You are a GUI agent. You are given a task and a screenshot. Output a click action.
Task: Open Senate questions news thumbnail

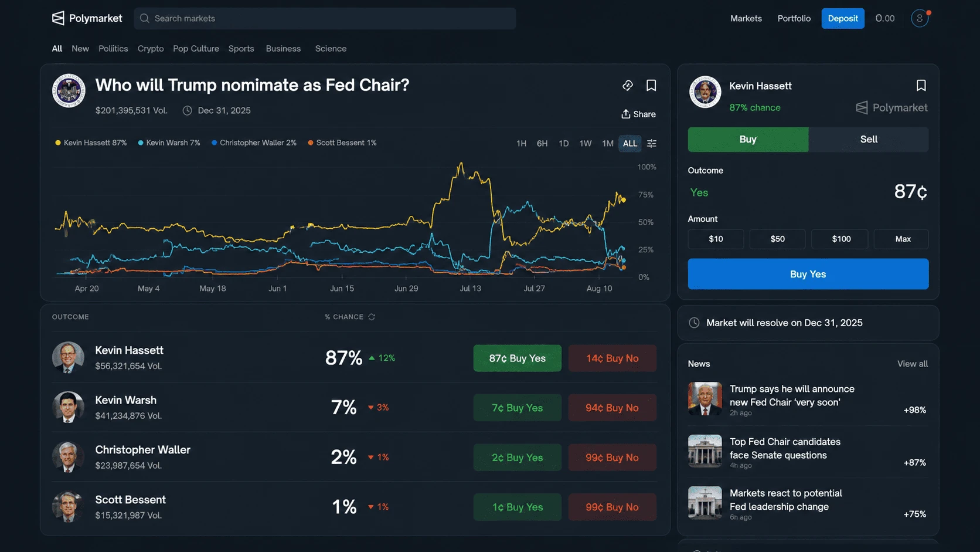(705, 451)
